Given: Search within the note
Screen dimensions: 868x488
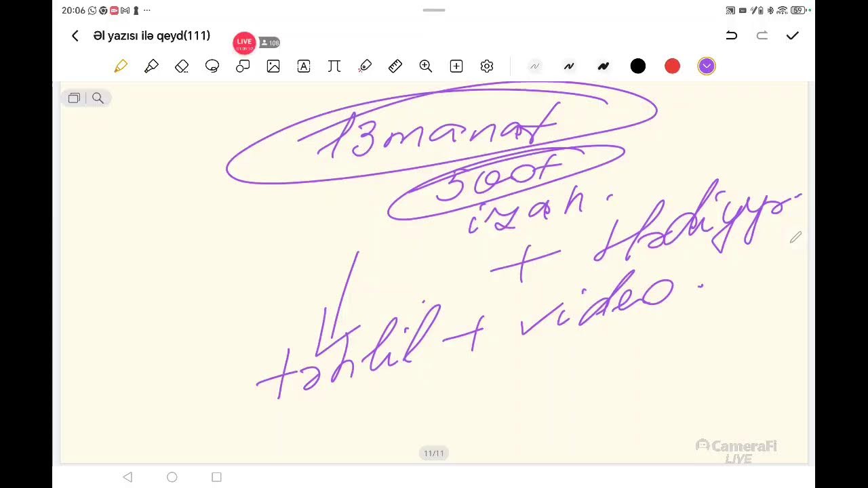Looking at the screenshot, I should coord(98,98).
